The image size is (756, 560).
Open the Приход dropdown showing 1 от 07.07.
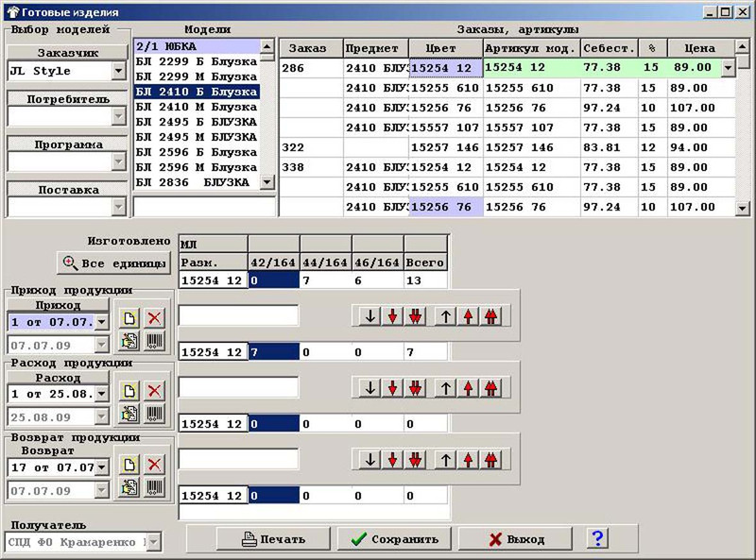click(x=102, y=322)
